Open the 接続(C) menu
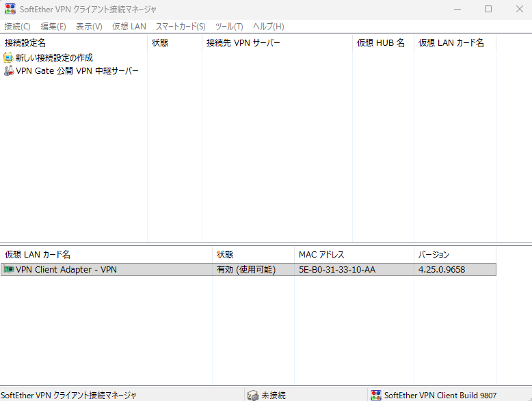This screenshot has height=401, width=532. pos(17,27)
